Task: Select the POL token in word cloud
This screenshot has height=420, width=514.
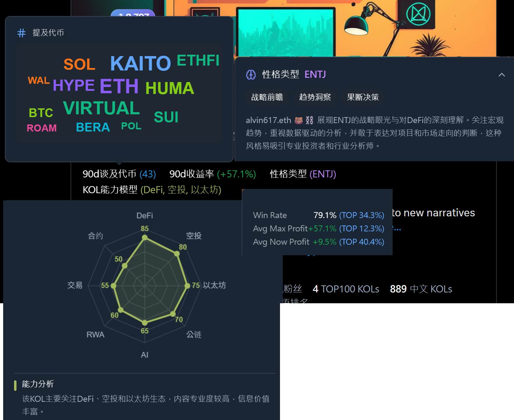Action: click(131, 126)
